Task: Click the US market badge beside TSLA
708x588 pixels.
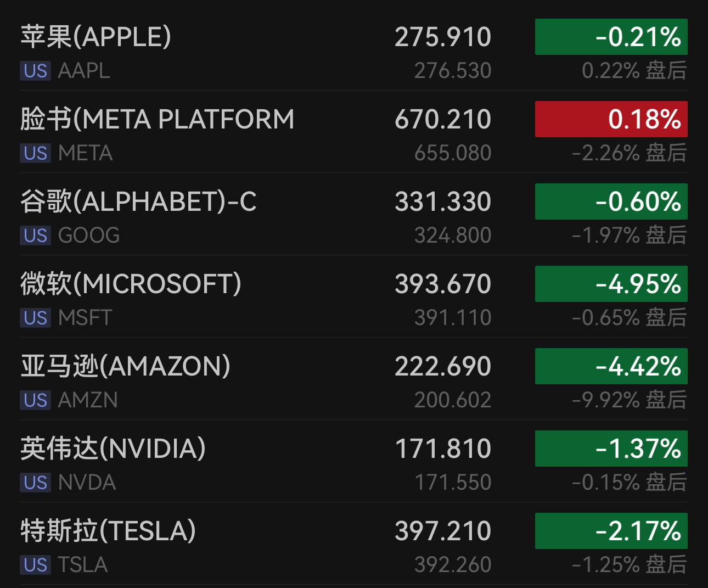Action: [x=36, y=565]
